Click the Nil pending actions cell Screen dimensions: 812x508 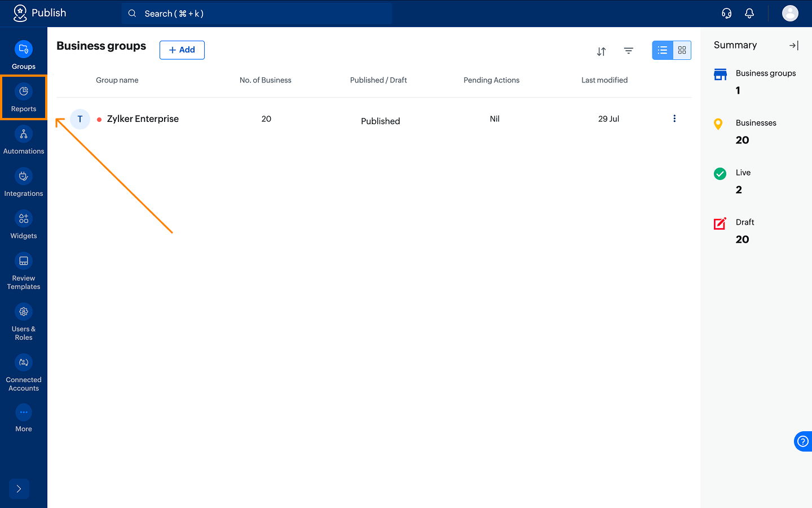pos(495,119)
